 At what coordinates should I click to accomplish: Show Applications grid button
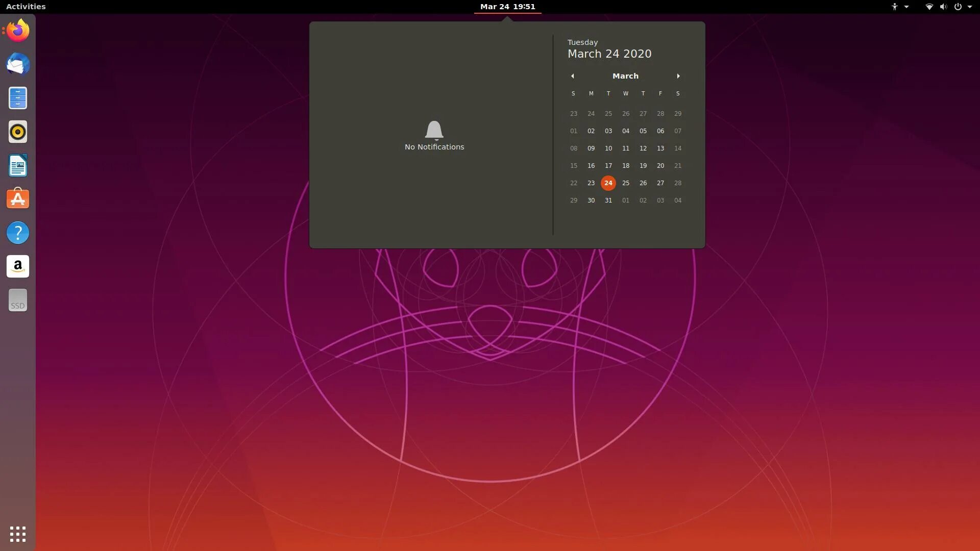tap(18, 534)
